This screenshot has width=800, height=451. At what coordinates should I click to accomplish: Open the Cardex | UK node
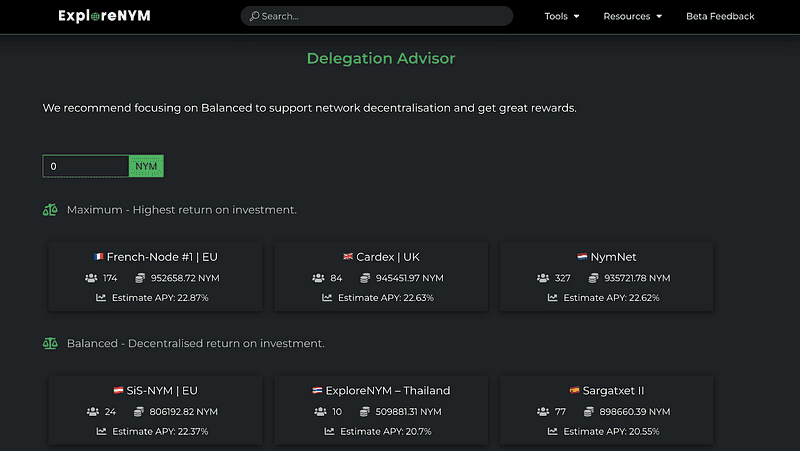pos(381,257)
